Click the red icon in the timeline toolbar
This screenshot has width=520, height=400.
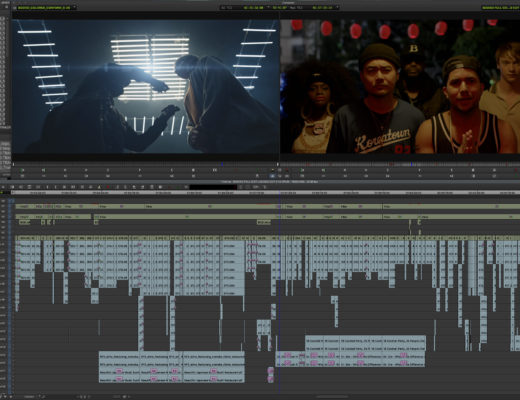pyautogui.click(x=108, y=187)
